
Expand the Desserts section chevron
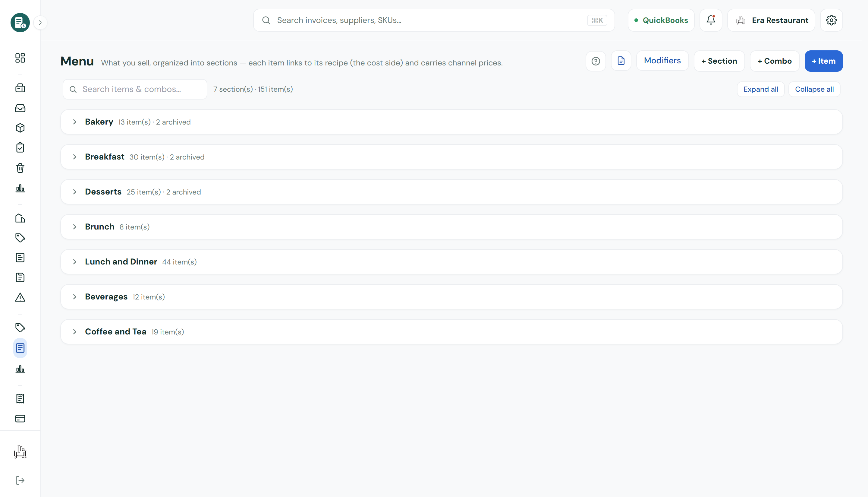[74, 192]
